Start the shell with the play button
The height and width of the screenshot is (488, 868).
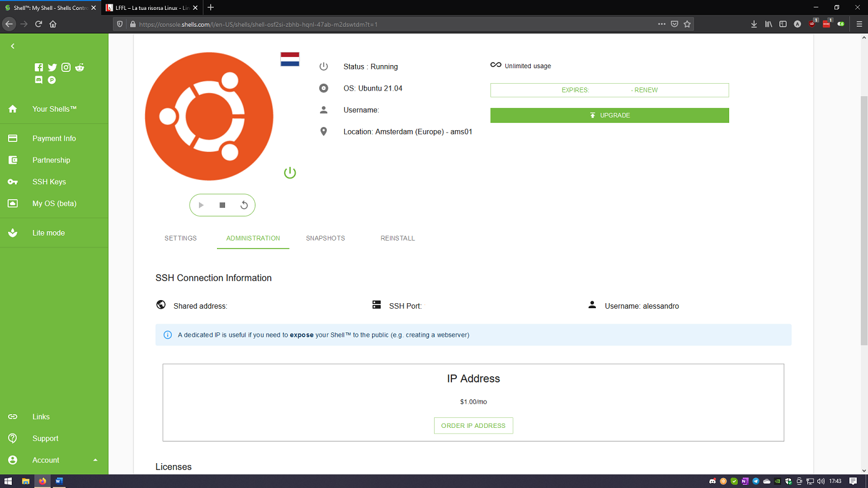201,205
